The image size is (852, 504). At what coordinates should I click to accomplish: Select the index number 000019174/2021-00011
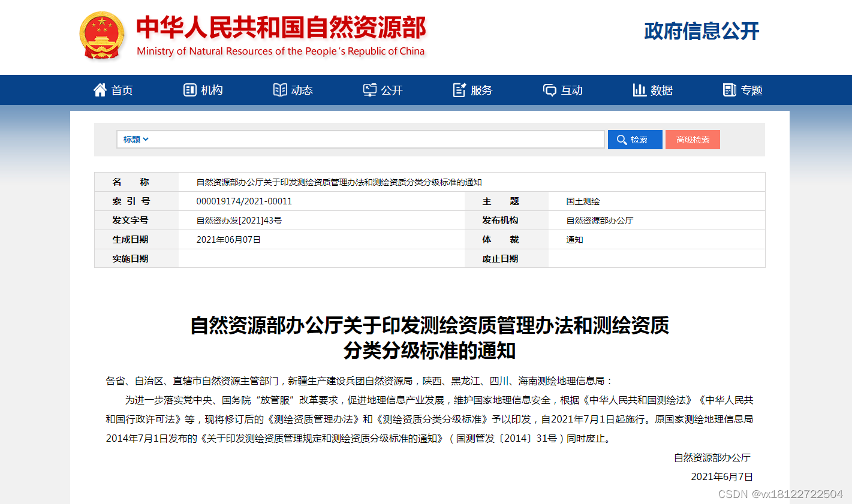pos(244,201)
